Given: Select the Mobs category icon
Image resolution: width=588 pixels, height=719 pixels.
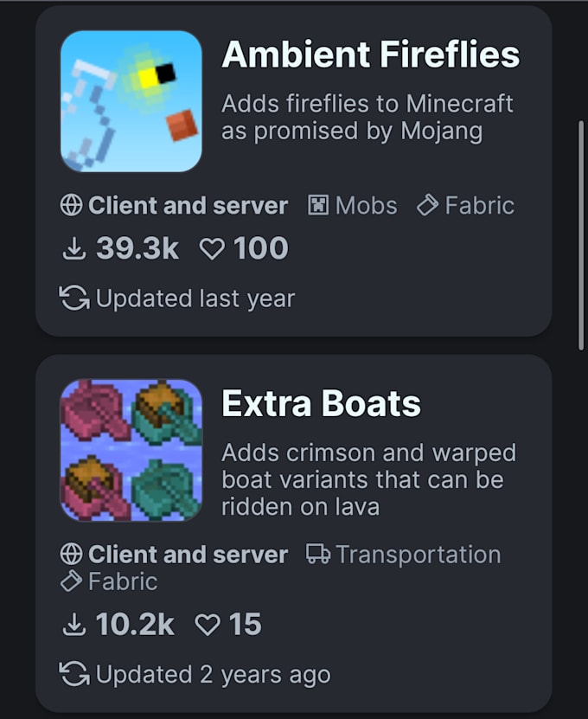Looking at the screenshot, I should (x=318, y=205).
